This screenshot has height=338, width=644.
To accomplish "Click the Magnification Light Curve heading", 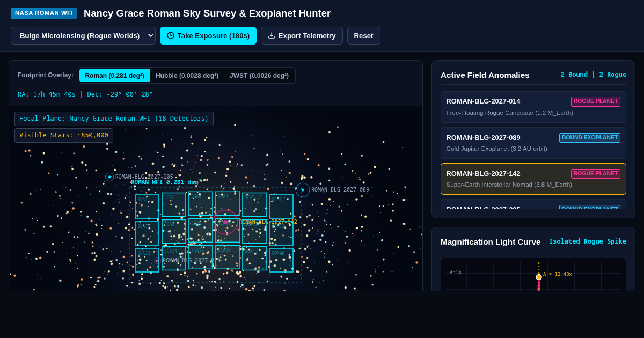I will [x=491, y=241].
